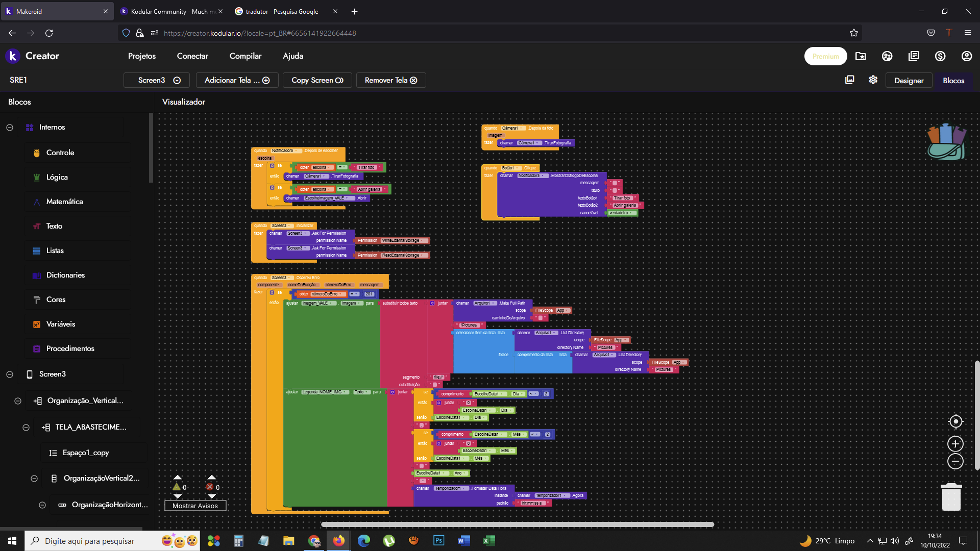Open the Lógica blocks category
980x551 pixels.
57,177
